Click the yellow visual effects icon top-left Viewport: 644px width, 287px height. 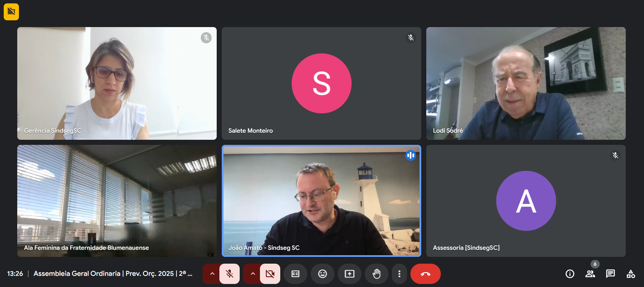[x=11, y=12]
